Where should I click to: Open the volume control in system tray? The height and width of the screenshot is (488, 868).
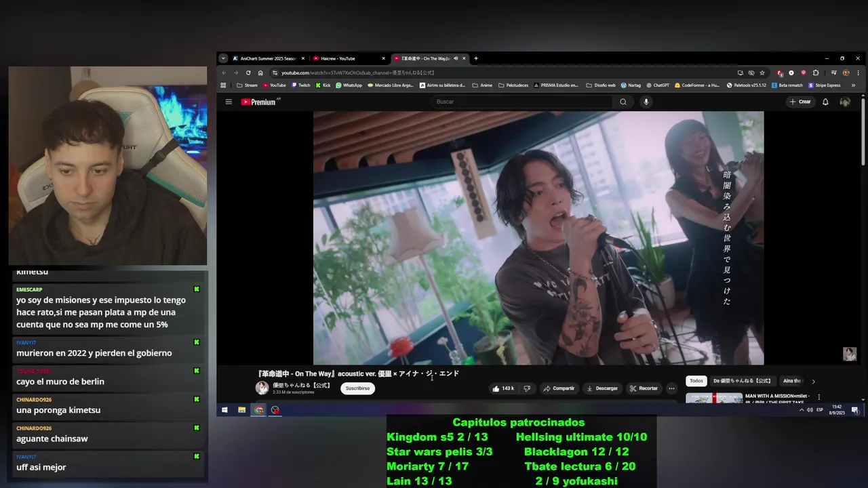tap(810, 409)
